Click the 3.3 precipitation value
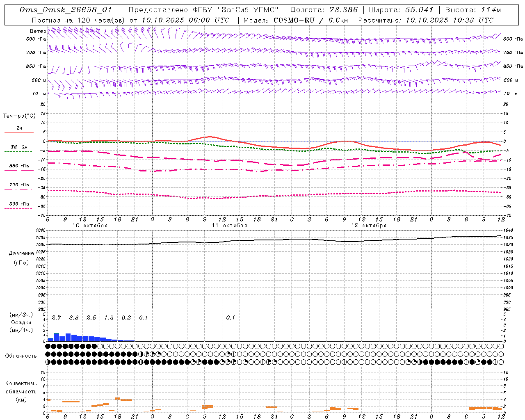Viewport: 525px width, 420px height. click(74, 318)
